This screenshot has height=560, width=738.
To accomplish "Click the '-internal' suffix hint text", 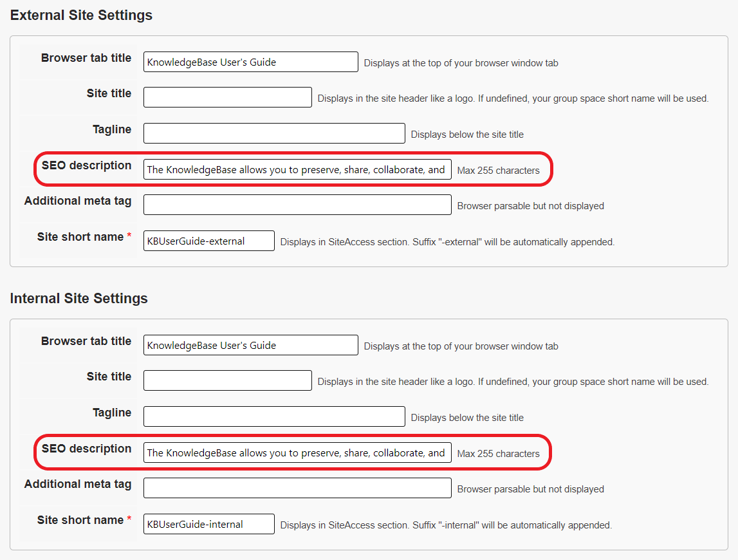I will 446,525.
